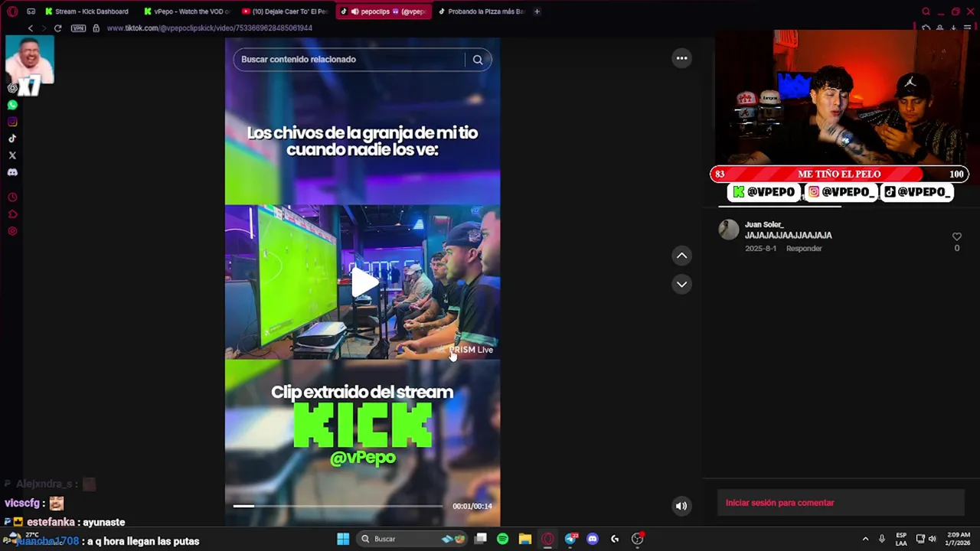Image resolution: width=980 pixels, height=551 pixels.
Task: Open Logitech G HUB from taskbar
Action: click(x=615, y=539)
